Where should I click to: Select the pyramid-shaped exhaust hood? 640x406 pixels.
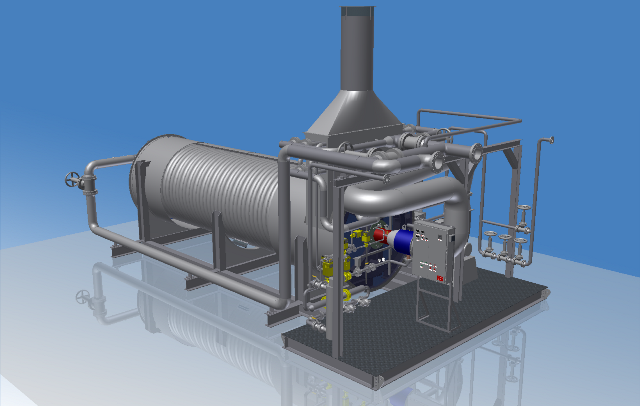click(x=354, y=116)
